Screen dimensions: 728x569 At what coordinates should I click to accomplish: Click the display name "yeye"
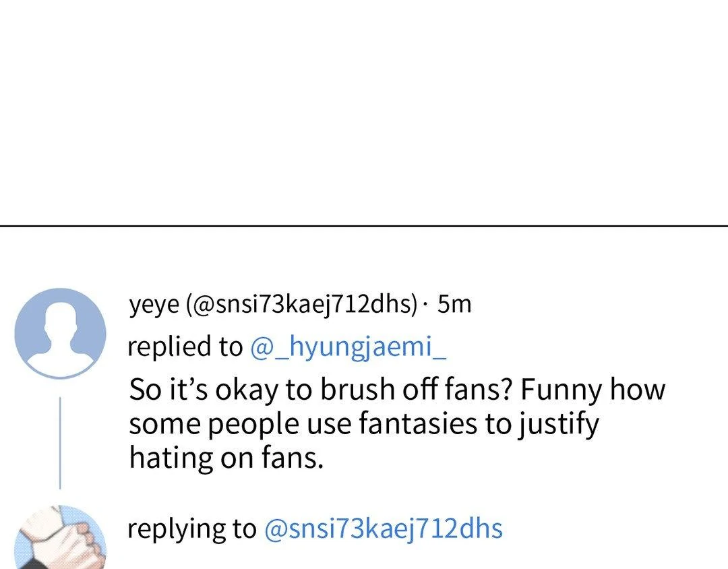(154, 305)
